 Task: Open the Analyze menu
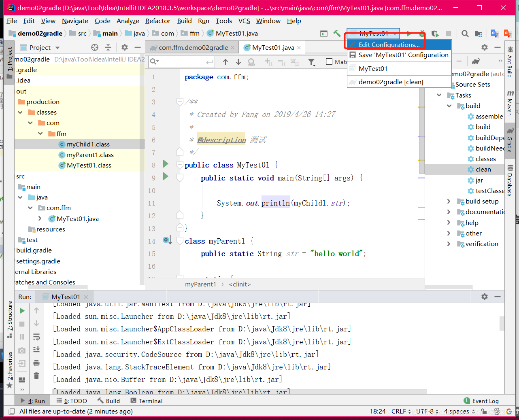click(x=128, y=21)
